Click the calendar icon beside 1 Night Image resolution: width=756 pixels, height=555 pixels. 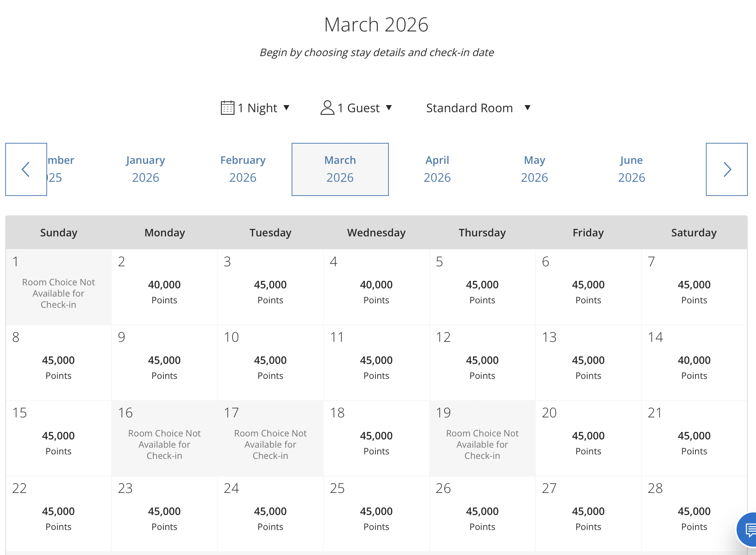(x=227, y=108)
